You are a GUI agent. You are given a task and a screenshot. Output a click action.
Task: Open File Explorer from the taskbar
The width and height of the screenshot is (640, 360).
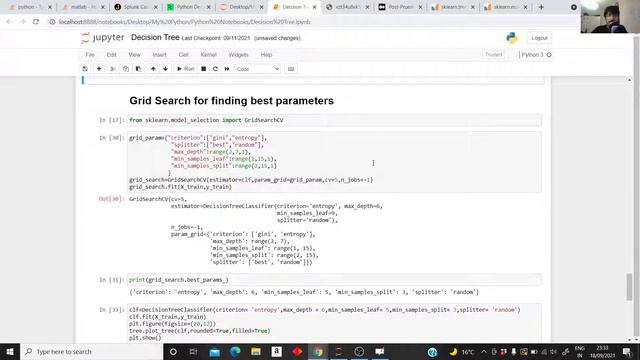tap(256, 351)
